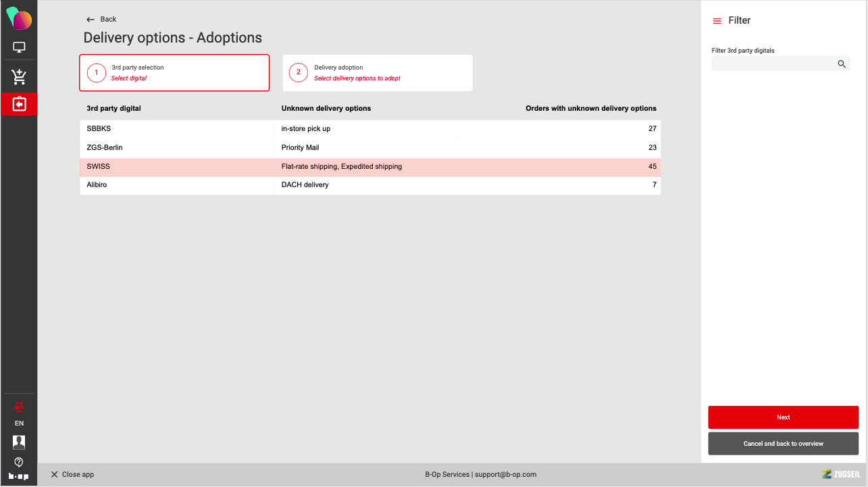Click the app logo at top of sidebar

click(19, 19)
